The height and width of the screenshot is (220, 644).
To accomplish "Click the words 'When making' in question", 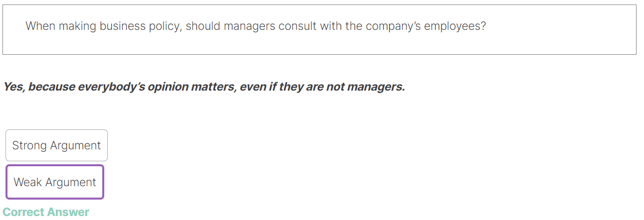I will click(55, 26).
